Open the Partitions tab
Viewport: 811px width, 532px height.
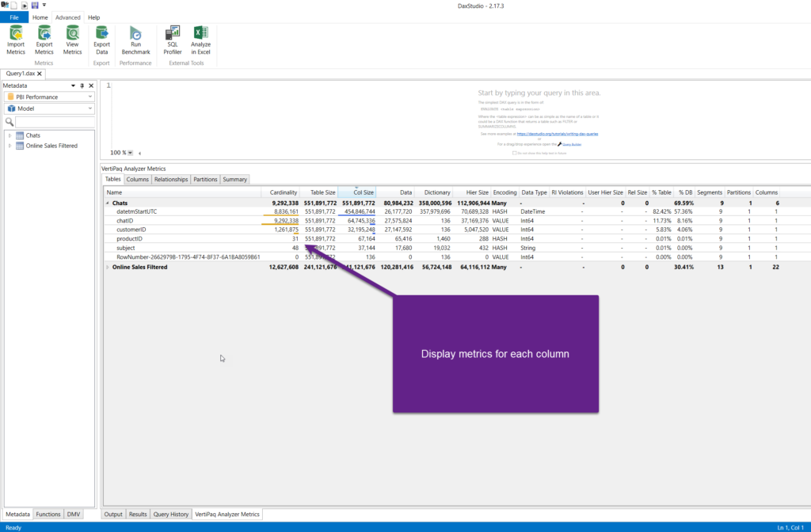click(205, 180)
